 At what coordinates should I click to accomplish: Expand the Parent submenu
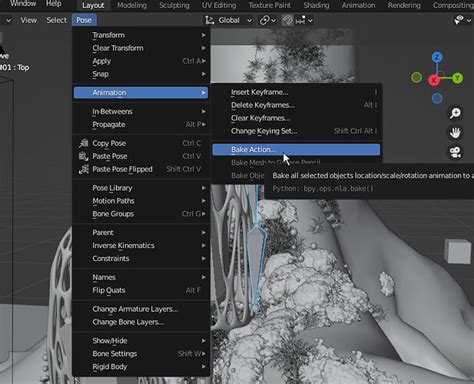(x=141, y=232)
